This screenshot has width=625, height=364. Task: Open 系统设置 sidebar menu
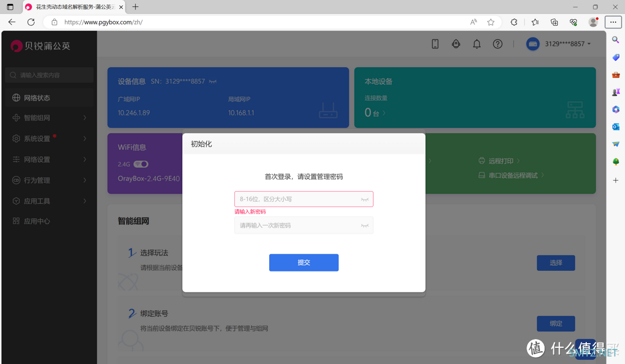pyautogui.click(x=49, y=138)
